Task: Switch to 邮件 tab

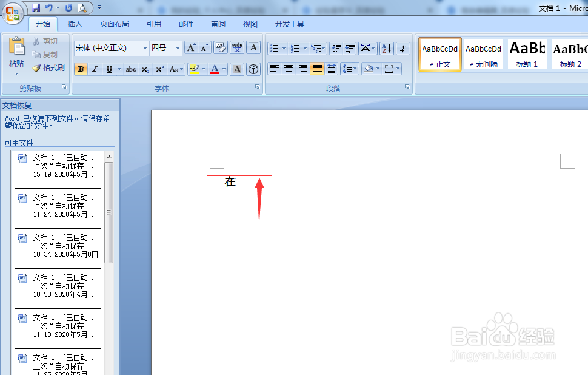Action: [186, 24]
